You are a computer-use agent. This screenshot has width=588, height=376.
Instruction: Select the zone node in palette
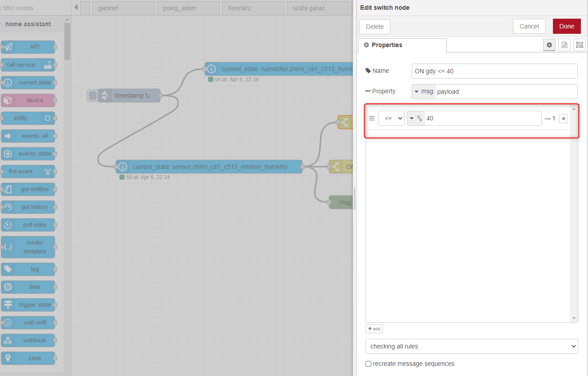(28, 358)
